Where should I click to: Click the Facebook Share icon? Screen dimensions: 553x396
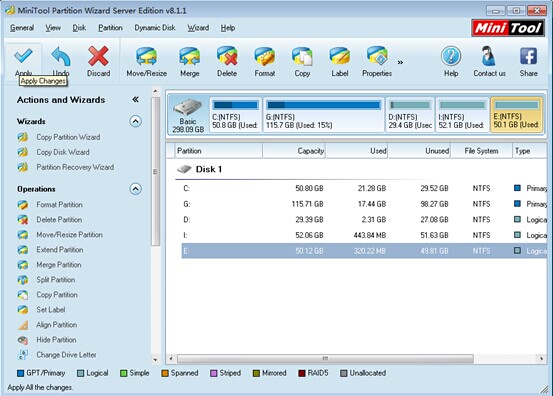pos(528,56)
